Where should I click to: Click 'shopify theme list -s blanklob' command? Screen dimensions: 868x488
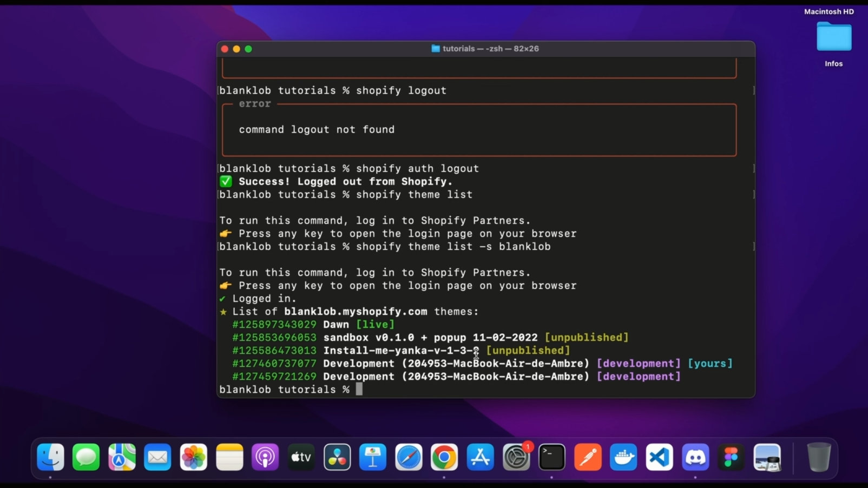pos(453,247)
